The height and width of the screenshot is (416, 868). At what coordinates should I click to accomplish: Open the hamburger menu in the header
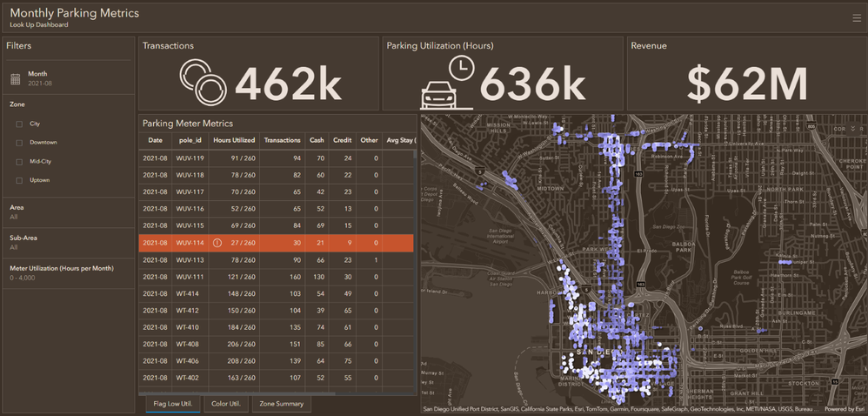click(857, 17)
